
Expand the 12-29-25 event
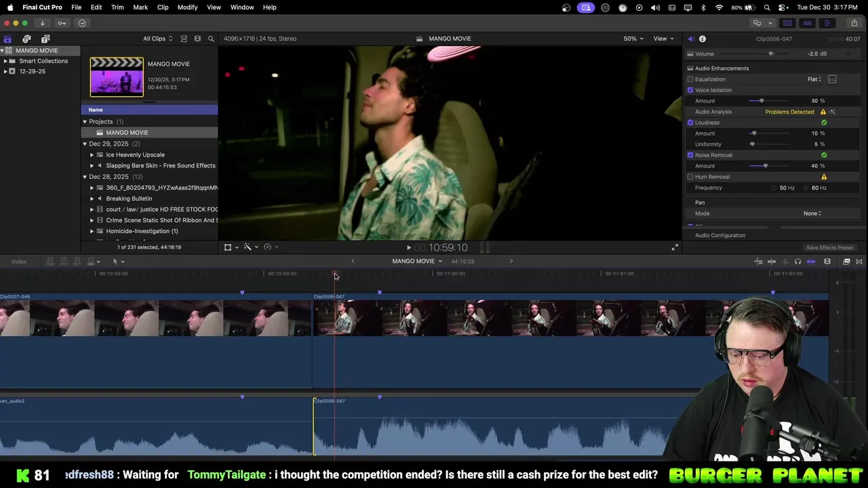(5, 71)
